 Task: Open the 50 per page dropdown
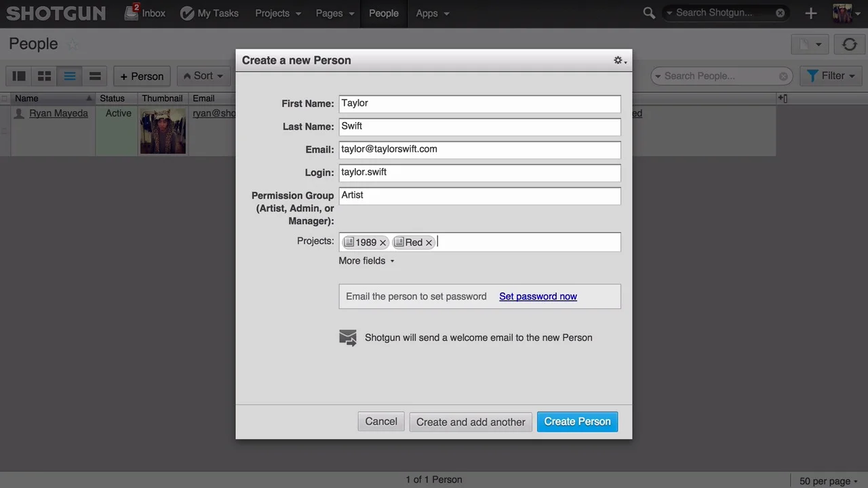tap(829, 481)
